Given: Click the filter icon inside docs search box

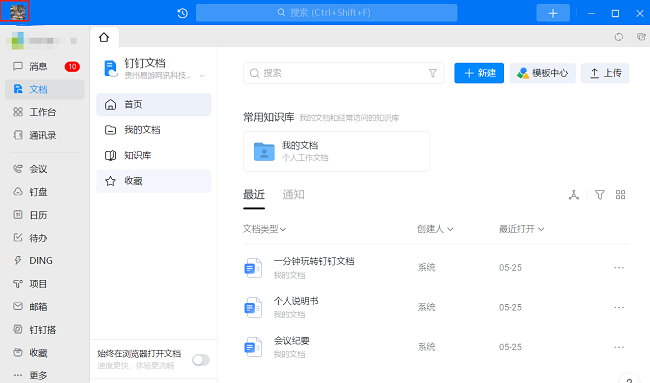Looking at the screenshot, I should tap(432, 73).
